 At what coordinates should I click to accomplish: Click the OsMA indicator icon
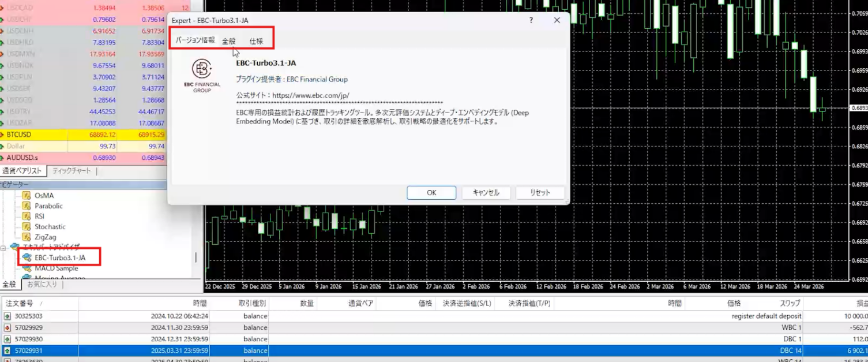(x=26, y=195)
